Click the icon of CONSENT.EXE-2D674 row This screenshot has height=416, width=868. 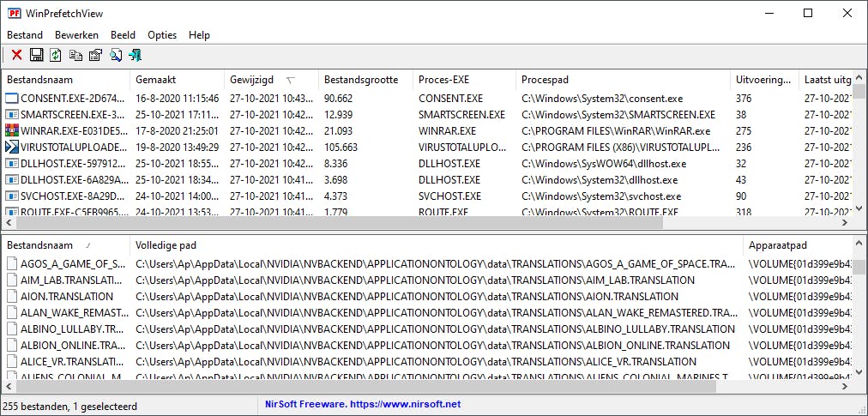[12, 99]
